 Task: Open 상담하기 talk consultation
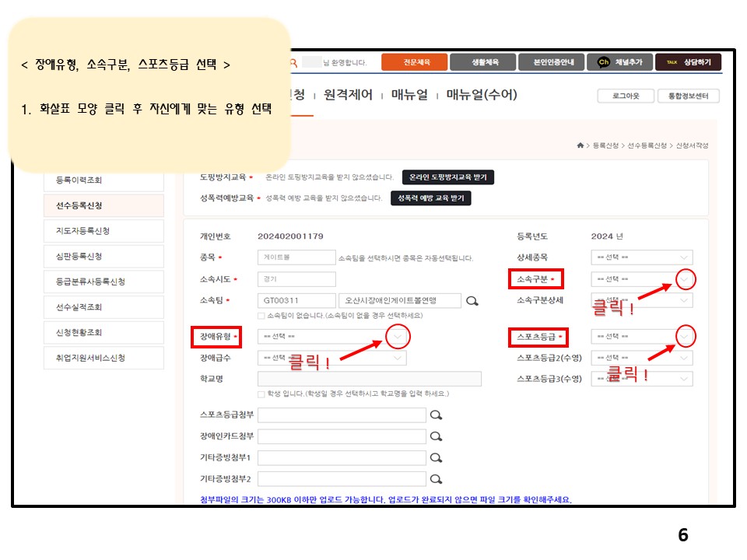pos(688,62)
